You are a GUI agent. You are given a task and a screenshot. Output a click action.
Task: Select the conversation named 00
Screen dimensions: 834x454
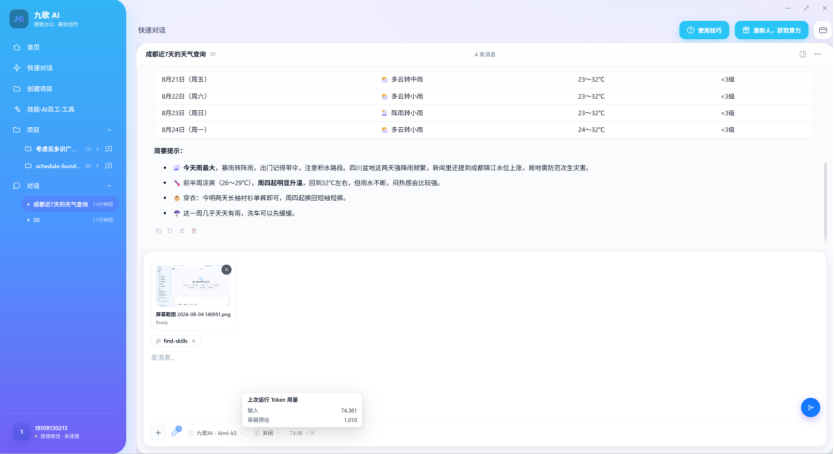[x=70, y=220]
